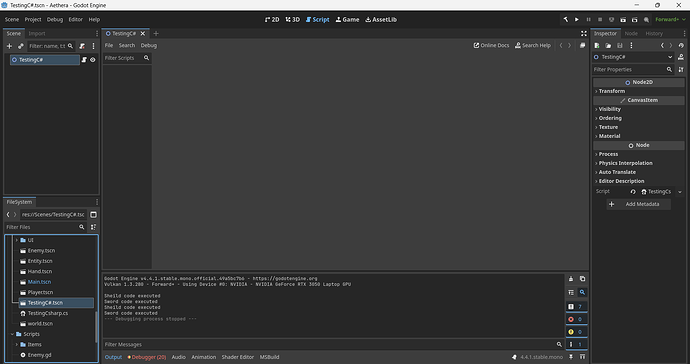Switch to the Import dock tab

click(x=37, y=33)
